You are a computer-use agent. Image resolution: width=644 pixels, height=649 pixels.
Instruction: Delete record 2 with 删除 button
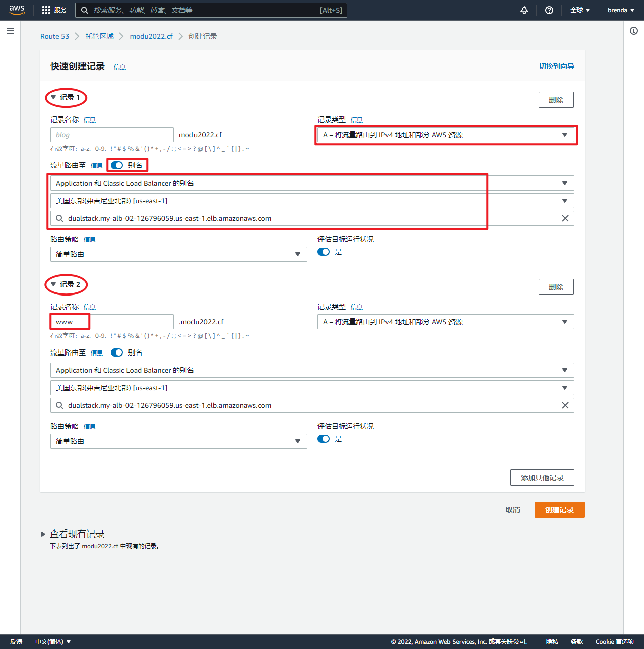coord(556,287)
